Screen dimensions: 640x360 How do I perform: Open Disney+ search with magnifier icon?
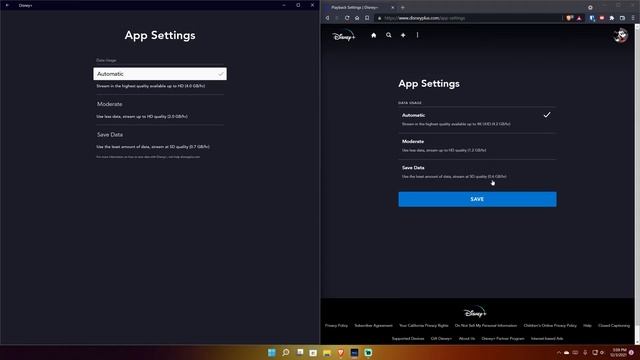coord(389,35)
